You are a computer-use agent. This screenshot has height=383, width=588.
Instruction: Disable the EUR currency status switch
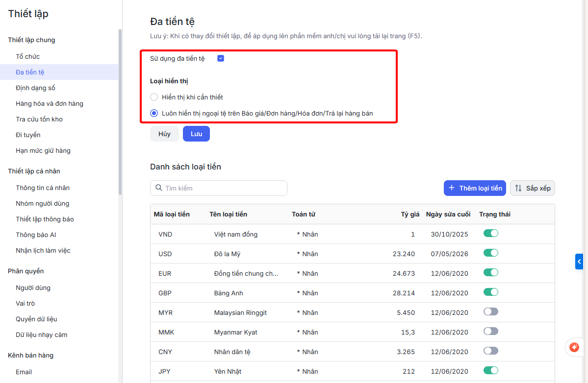coord(490,272)
